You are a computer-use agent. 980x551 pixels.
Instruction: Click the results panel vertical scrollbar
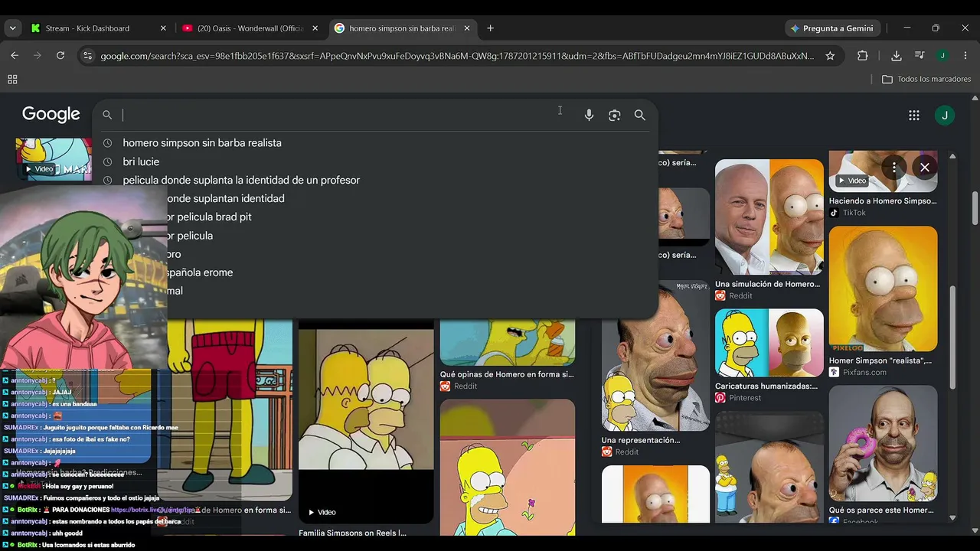point(952,337)
